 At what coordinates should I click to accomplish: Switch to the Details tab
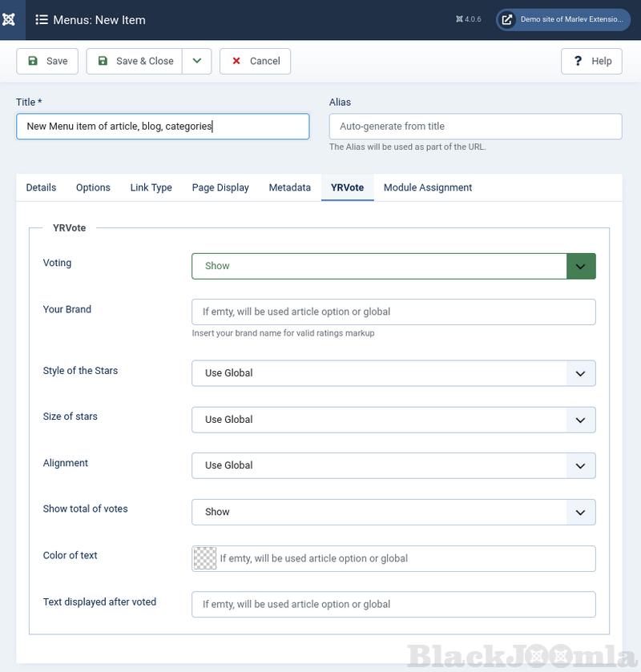click(x=41, y=187)
